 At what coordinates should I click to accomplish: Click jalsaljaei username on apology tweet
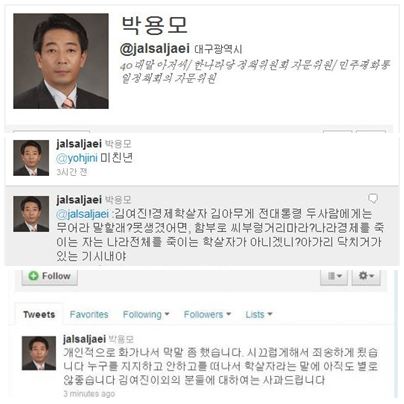click(x=84, y=339)
